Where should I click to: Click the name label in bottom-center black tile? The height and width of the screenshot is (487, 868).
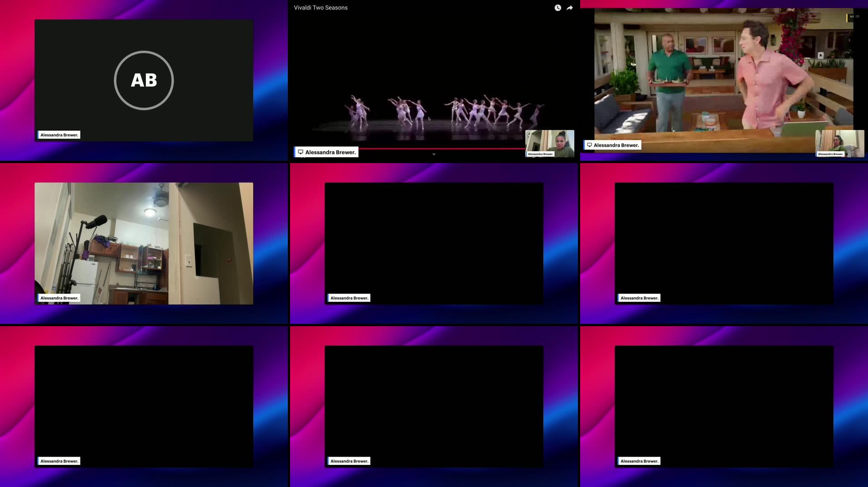pyautogui.click(x=349, y=461)
